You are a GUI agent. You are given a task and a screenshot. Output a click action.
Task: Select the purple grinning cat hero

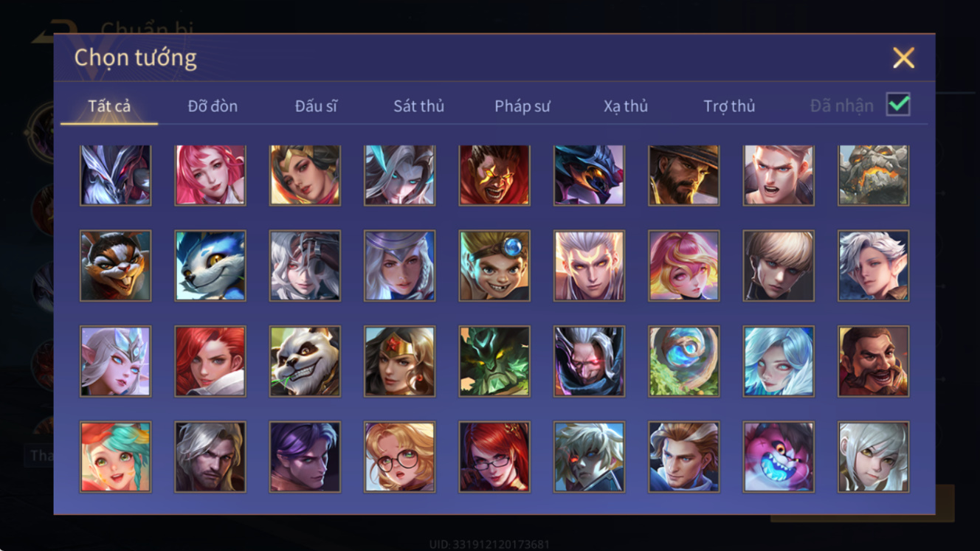click(779, 457)
